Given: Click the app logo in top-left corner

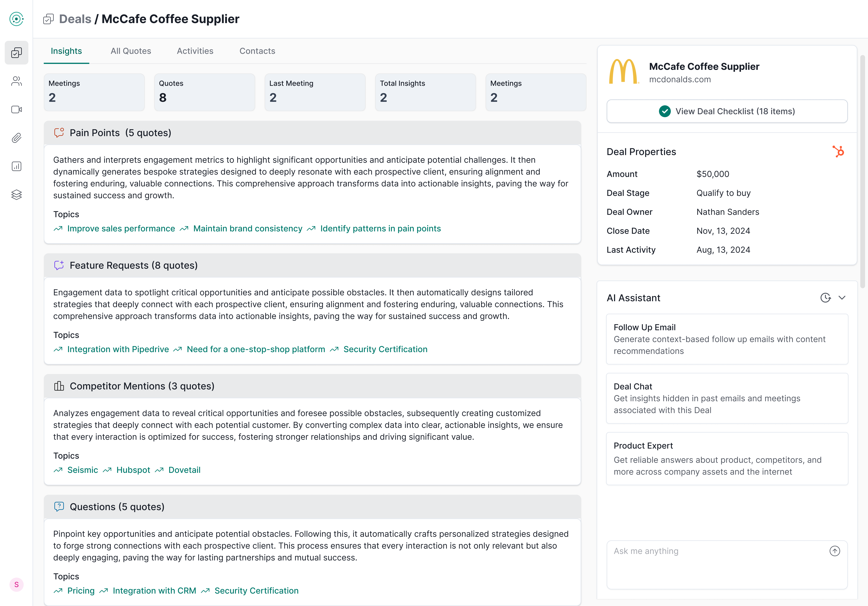Looking at the screenshot, I should (16, 19).
